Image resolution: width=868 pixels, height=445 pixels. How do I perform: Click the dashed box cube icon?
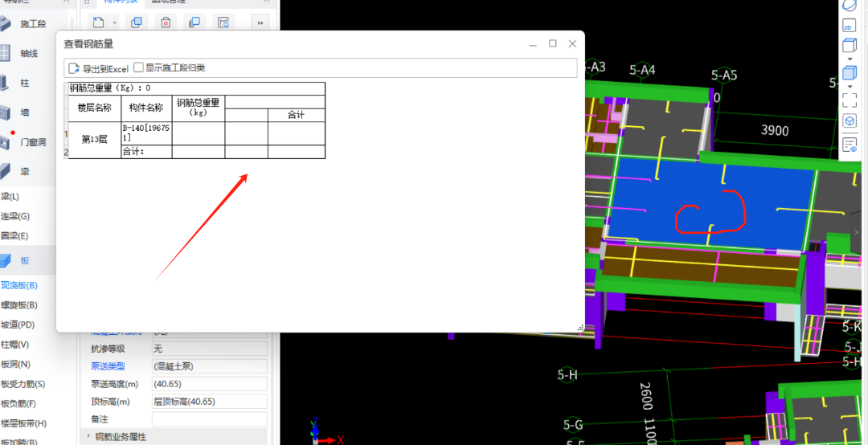[850, 121]
